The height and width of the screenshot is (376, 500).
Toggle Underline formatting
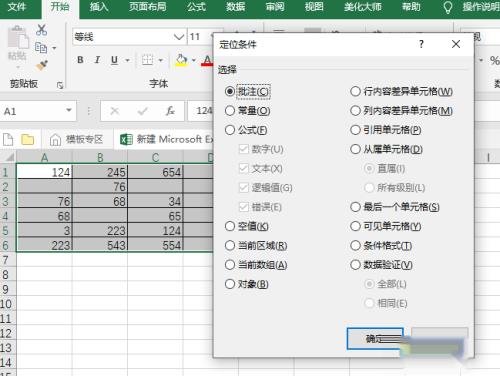pos(114,60)
